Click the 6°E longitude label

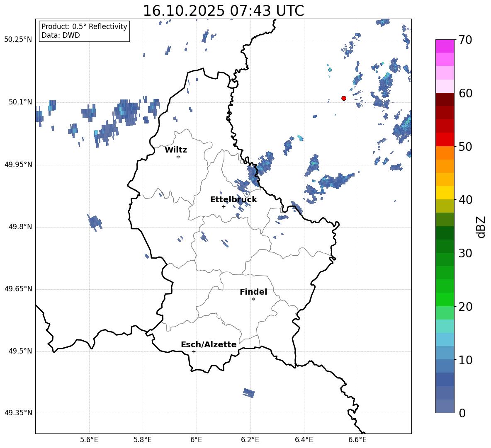click(196, 440)
